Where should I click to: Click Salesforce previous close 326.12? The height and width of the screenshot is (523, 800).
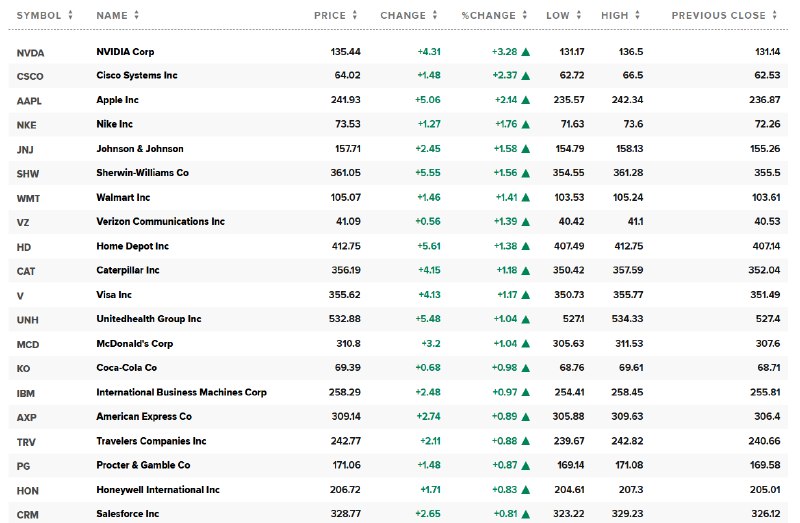click(x=765, y=514)
